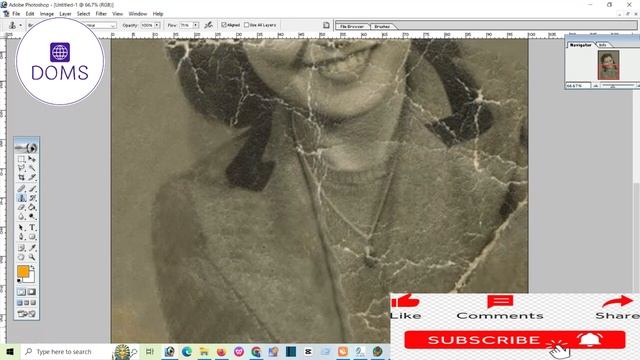Open the File menu
Screen dimensions: 640x360
pyautogui.click(x=16, y=14)
